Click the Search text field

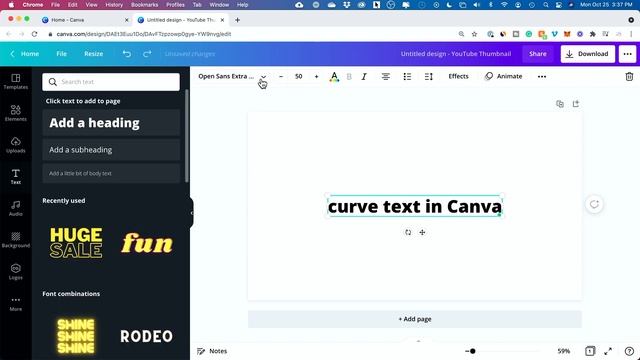pos(111,82)
